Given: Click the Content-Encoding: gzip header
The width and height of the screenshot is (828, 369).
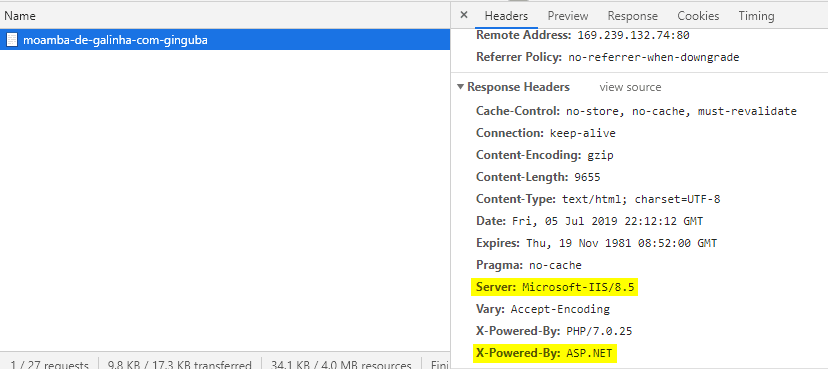Looking at the screenshot, I should point(544,155).
